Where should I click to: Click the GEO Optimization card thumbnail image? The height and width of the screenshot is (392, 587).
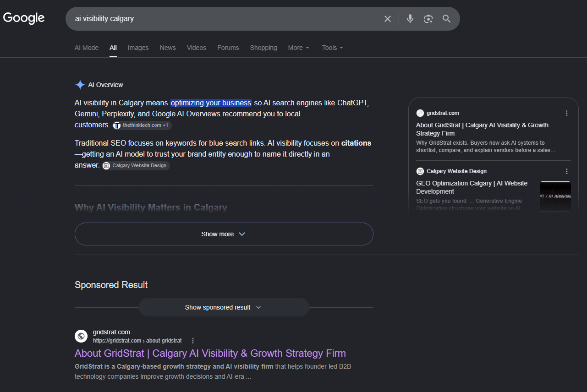555,196
